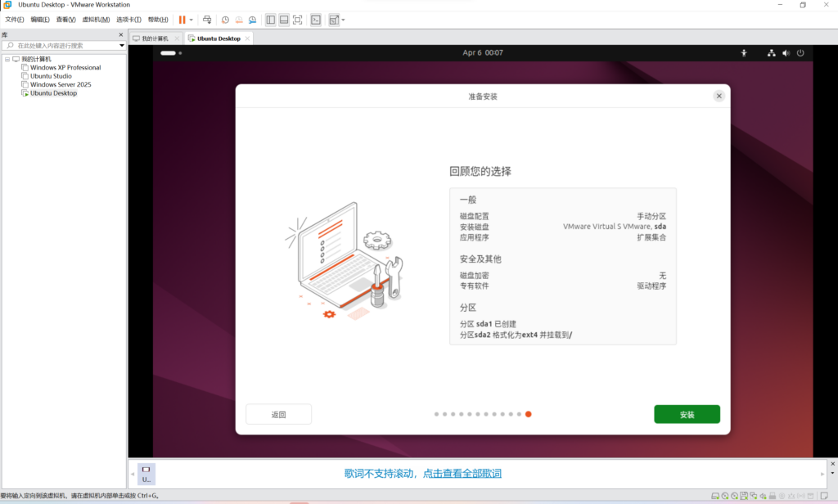
Task: Enter full screen mode
Action: tap(298, 20)
